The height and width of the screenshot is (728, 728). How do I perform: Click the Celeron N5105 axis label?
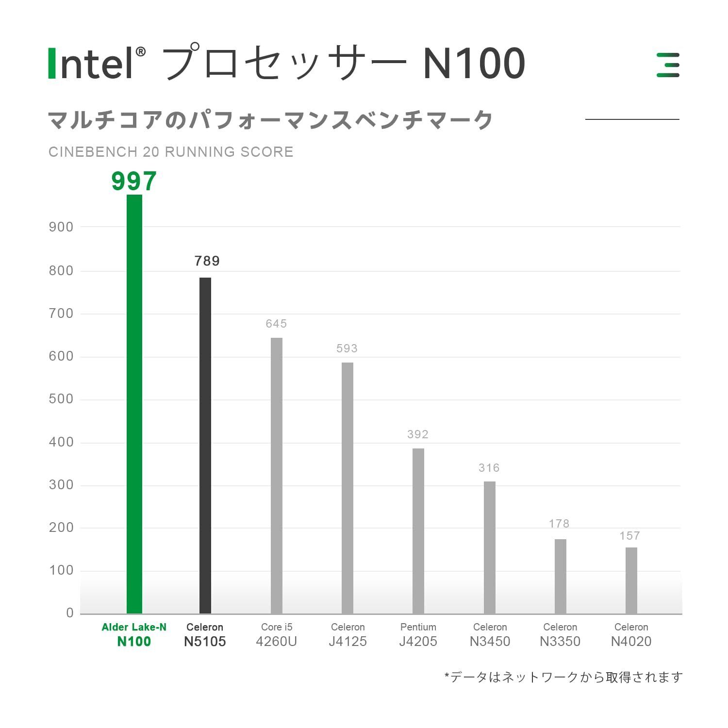point(205,634)
